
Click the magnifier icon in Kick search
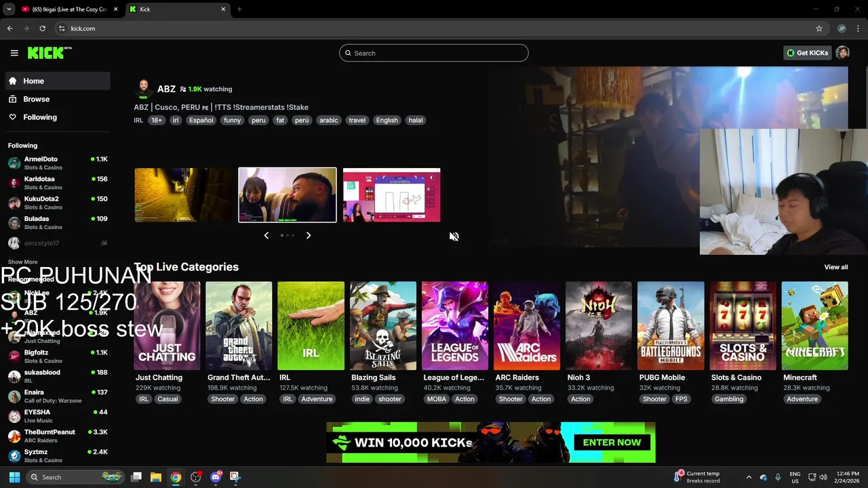349,53
